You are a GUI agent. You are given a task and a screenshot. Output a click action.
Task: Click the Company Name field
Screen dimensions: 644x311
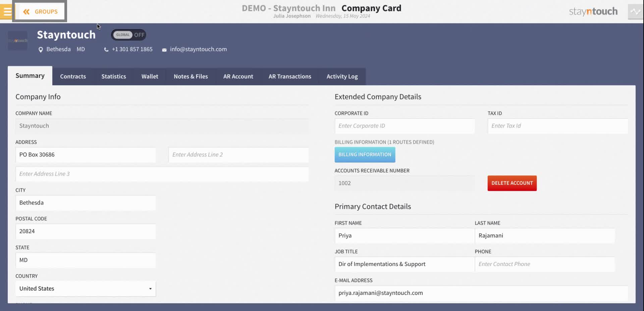point(162,126)
